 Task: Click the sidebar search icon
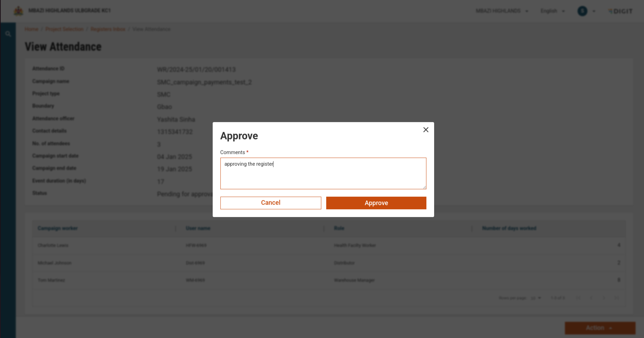pyautogui.click(x=8, y=34)
